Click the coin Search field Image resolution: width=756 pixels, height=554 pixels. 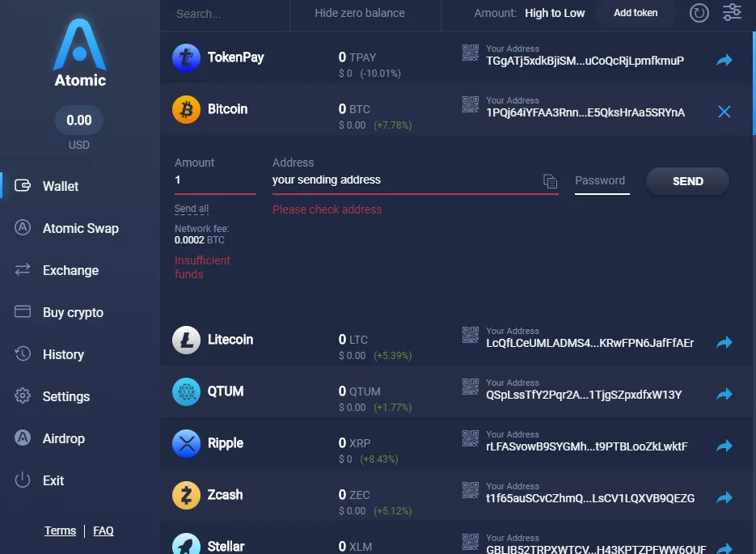pos(225,14)
